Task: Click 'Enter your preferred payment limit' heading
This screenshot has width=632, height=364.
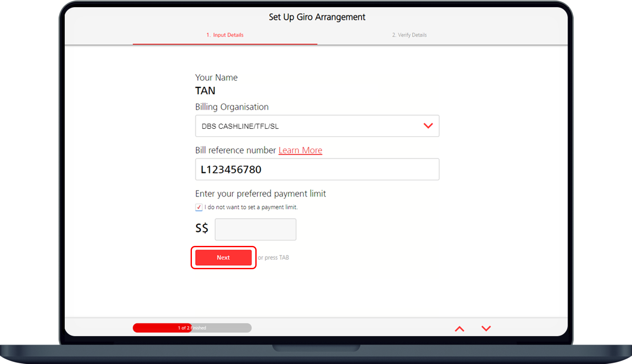Action: point(260,194)
